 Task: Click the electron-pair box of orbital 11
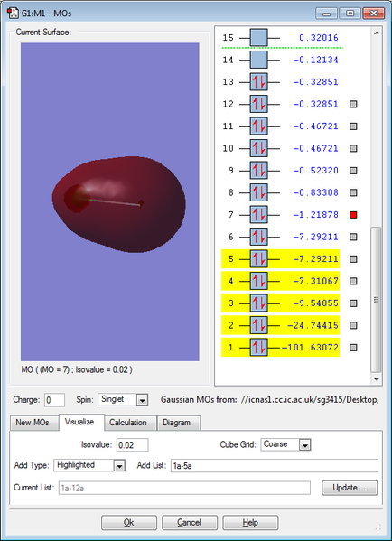(258, 126)
